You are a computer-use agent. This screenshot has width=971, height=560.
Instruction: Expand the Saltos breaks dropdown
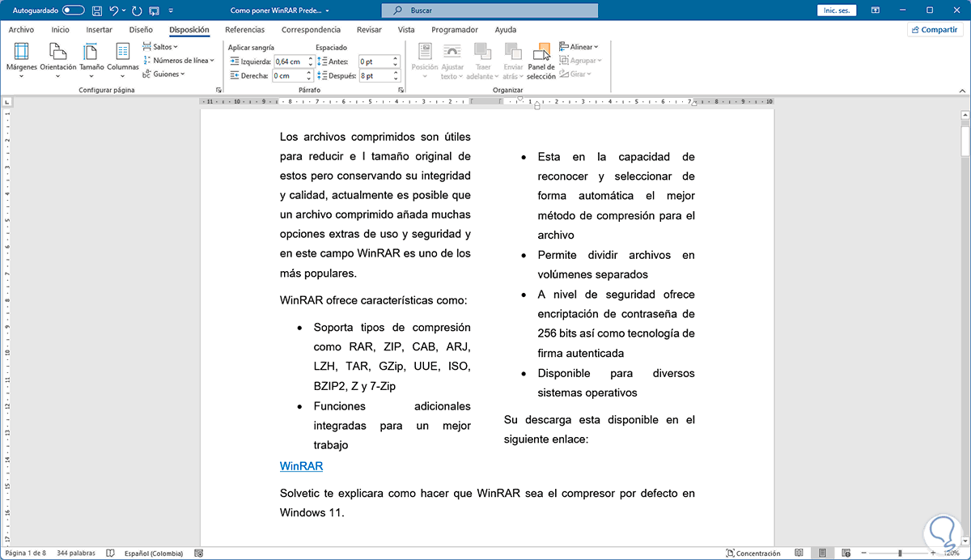[159, 47]
